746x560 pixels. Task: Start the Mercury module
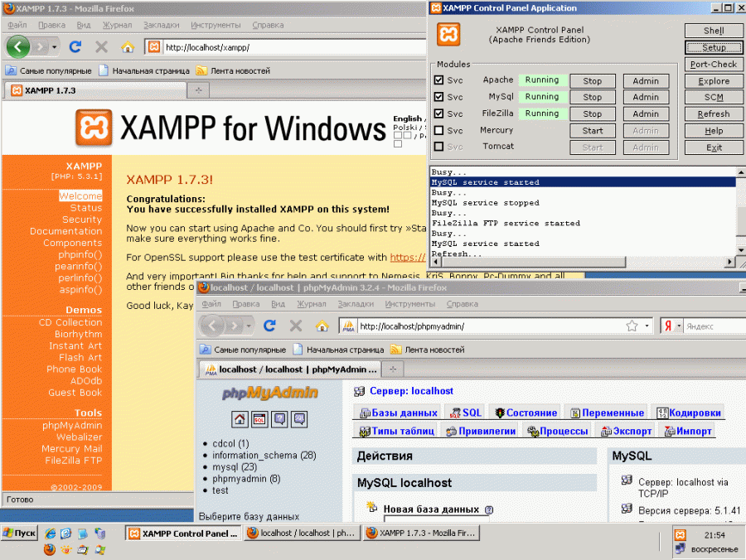pyautogui.click(x=593, y=131)
